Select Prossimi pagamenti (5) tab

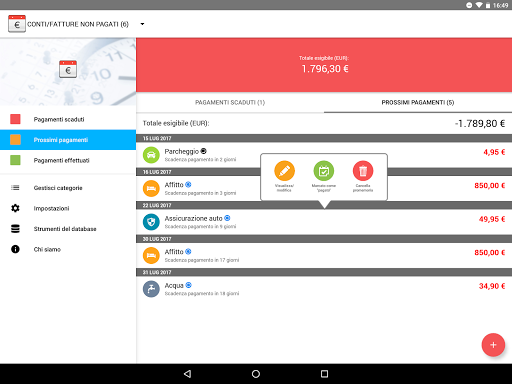pos(418,102)
